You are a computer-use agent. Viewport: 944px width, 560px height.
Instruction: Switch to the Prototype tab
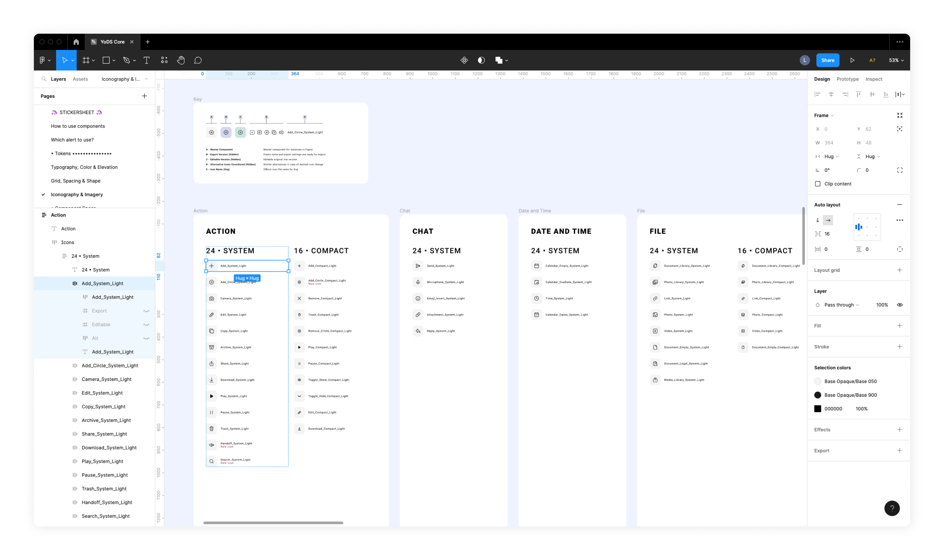tap(847, 79)
